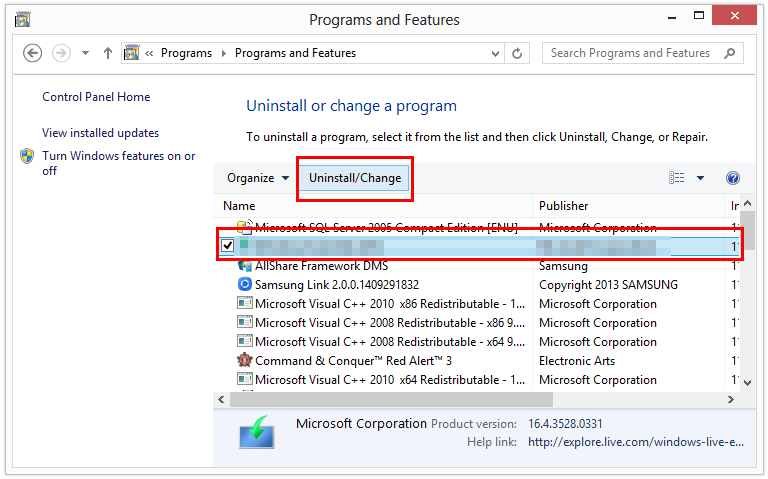Click the Electronic Arts publisher cell

577,361
